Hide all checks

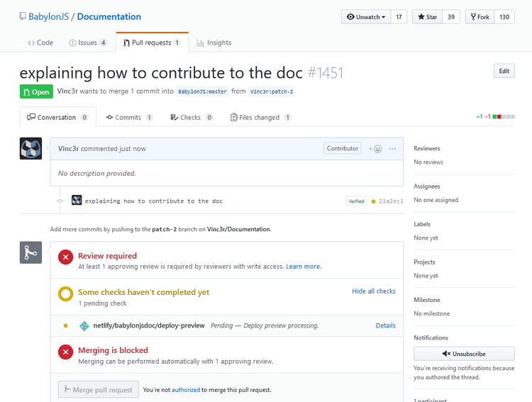[x=374, y=291]
